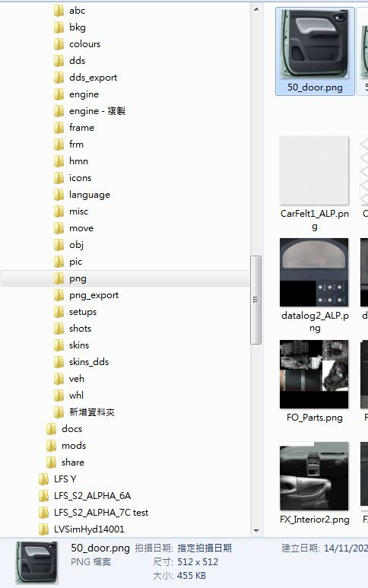Screen dimensions: 368x588
Task: Click the tree scrollbar up arrow
Action: [x=256, y=9]
